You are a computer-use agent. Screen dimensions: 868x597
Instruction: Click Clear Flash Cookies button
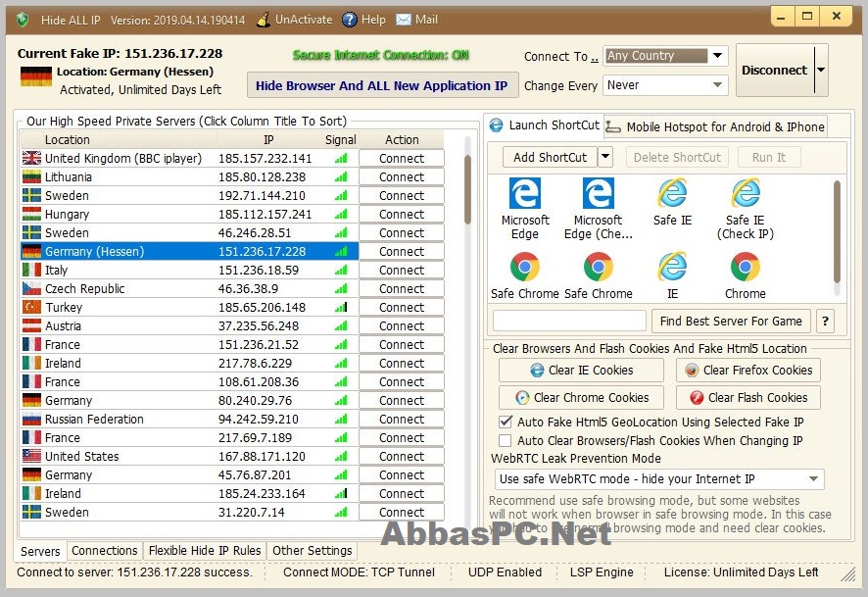click(748, 398)
